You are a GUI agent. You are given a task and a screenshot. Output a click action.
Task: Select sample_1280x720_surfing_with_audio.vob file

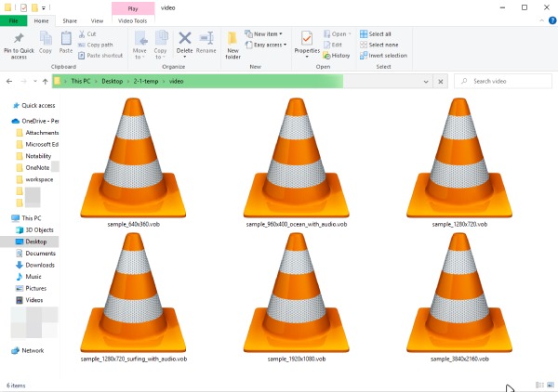point(133,297)
